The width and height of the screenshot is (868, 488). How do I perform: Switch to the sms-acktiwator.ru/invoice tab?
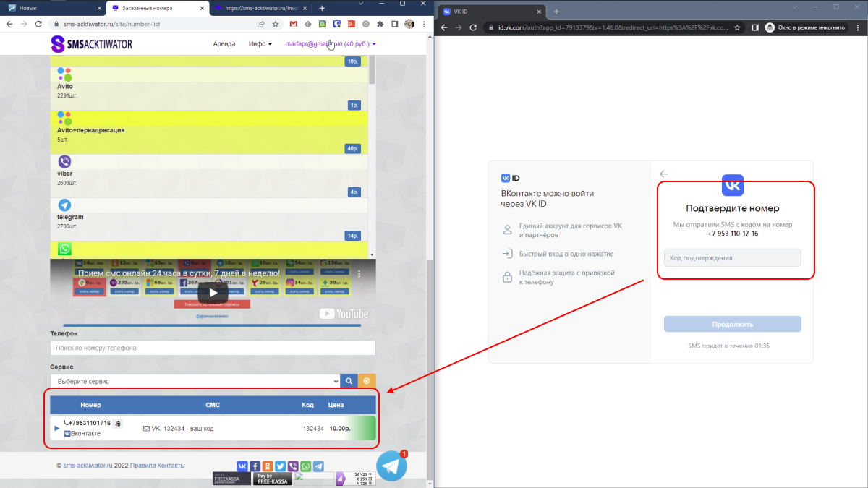pos(261,7)
